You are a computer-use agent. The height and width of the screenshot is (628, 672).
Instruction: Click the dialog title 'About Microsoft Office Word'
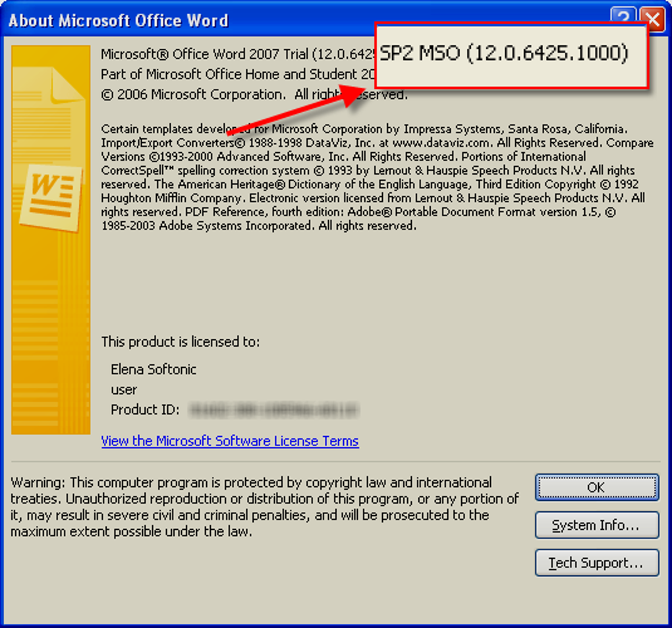[119, 20]
